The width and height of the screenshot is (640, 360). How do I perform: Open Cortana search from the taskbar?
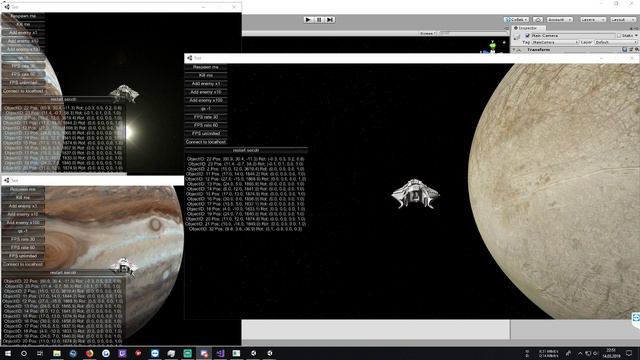click(24, 353)
